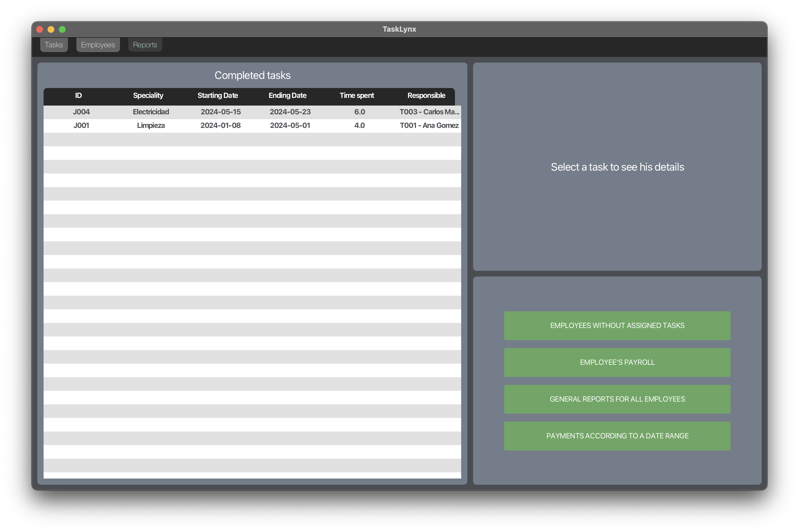Sort by the Starting Date column header
The height and width of the screenshot is (532, 799).
tap(218, 95)
